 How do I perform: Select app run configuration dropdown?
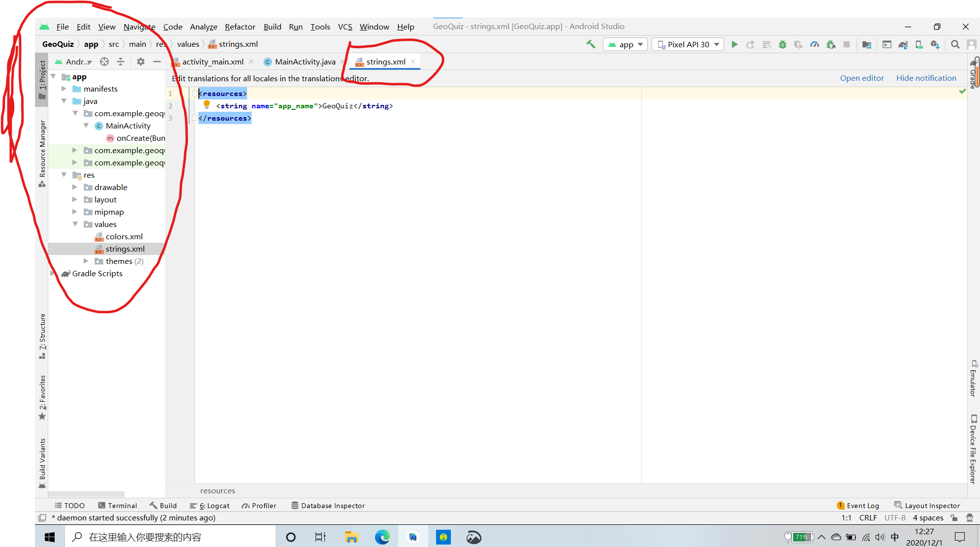[625, 44]
